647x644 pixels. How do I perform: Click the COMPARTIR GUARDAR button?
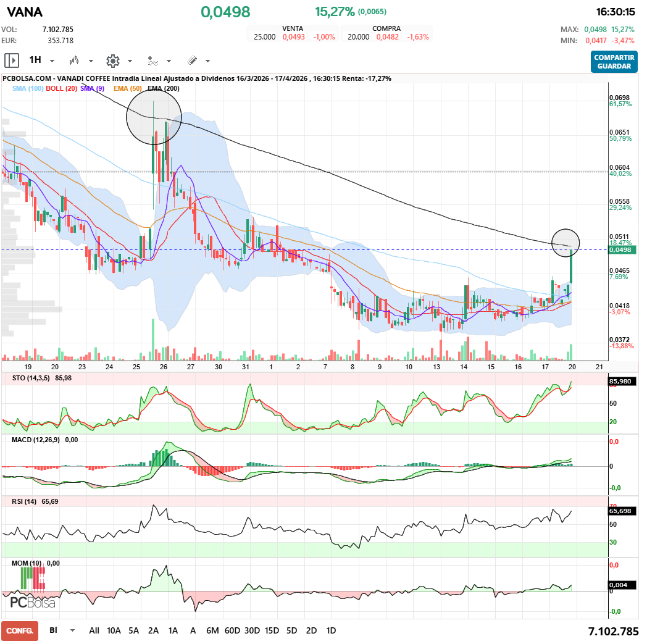pos(614,62)
